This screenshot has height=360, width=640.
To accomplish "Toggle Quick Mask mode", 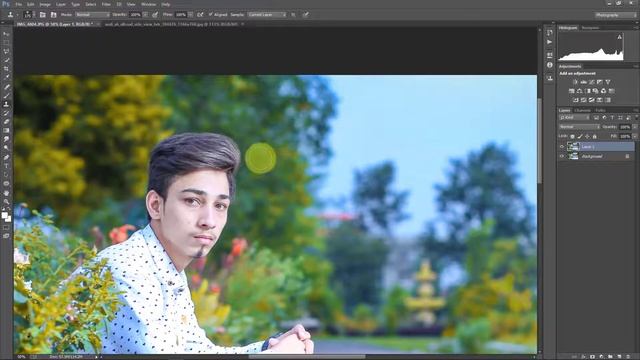I will [6, 227].
